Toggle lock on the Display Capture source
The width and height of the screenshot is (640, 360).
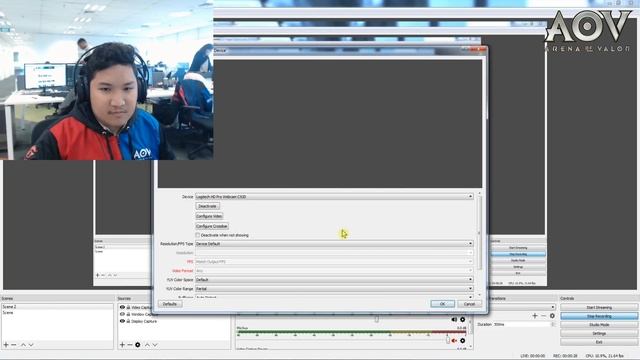point(128,321)
